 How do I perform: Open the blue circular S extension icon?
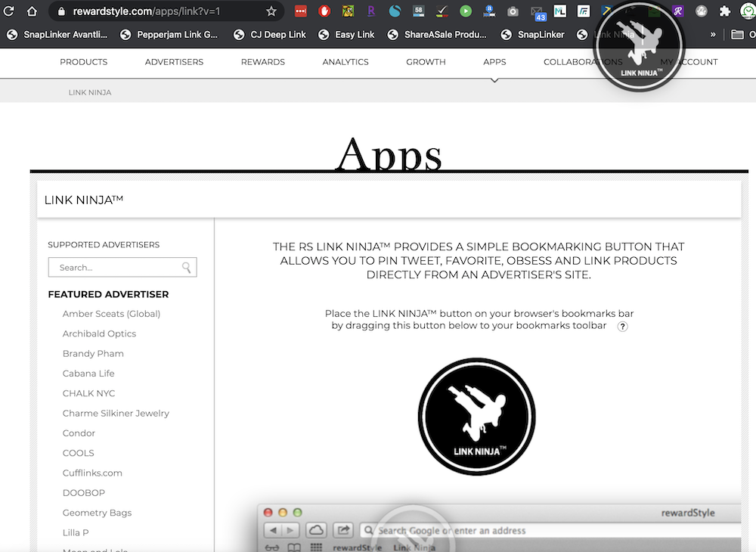[x=395, y=11]
